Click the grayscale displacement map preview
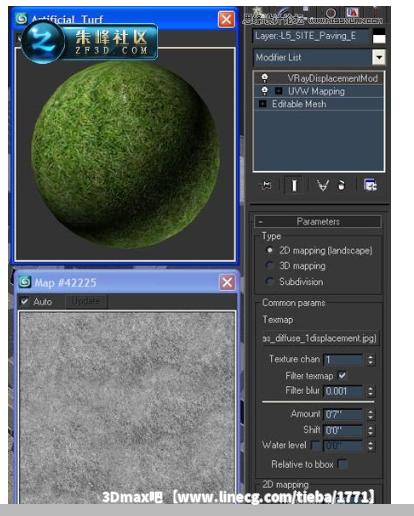This screenshot has width=414, height=516. [x=127, y=407]
